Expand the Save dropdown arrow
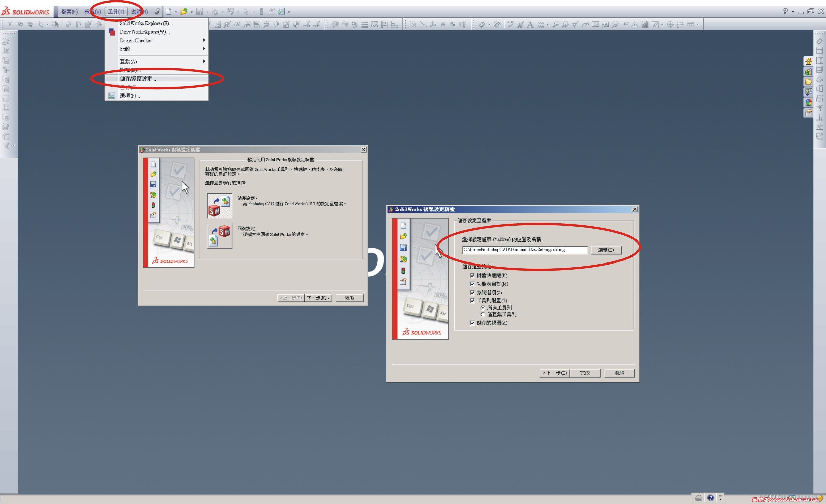826x504 pixels. tap(207, 12)
